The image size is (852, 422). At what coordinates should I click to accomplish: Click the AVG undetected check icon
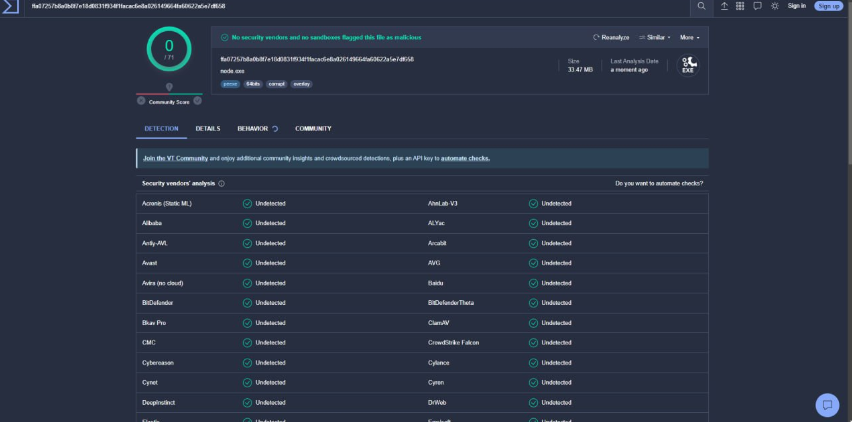pos(534,263)
